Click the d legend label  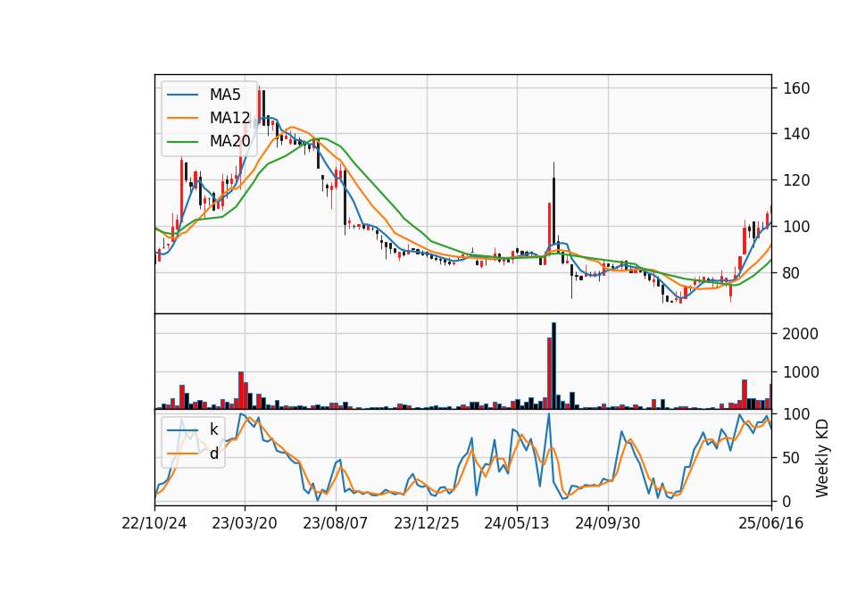[x=214, y=454]
